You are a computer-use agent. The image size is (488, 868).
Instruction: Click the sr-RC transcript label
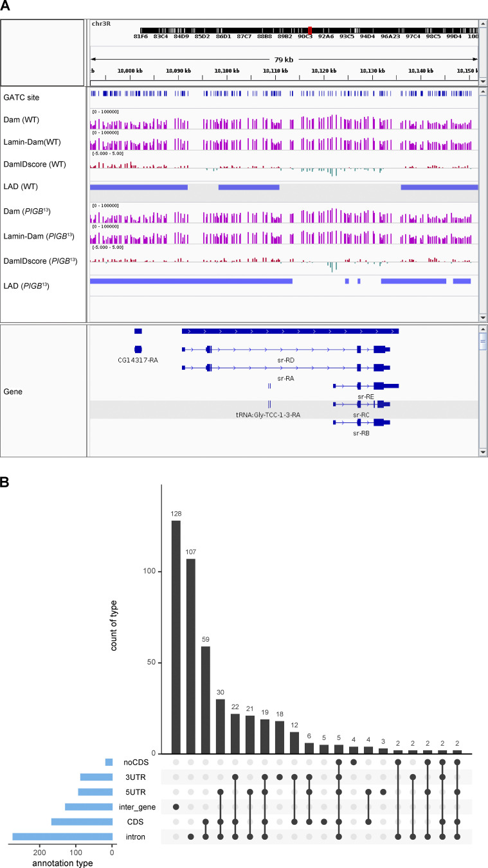pos(361,415)
